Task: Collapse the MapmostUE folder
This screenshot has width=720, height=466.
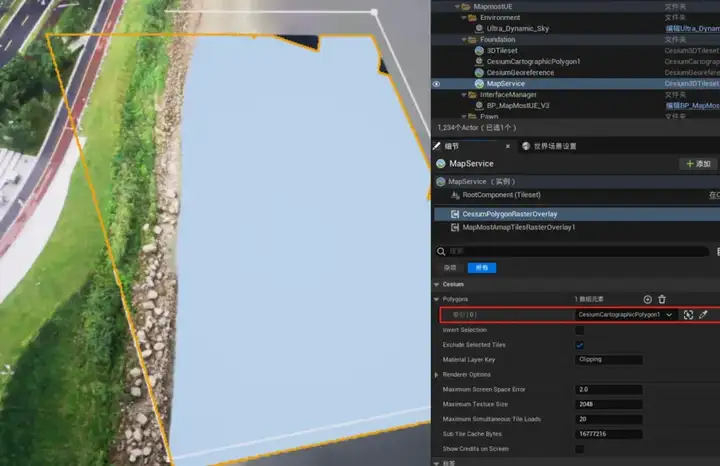Action: point(457,6)
